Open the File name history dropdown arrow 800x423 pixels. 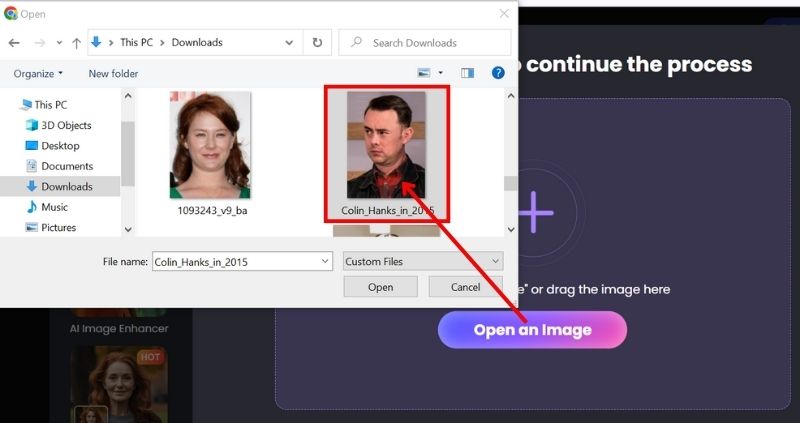tap(324, 261)
